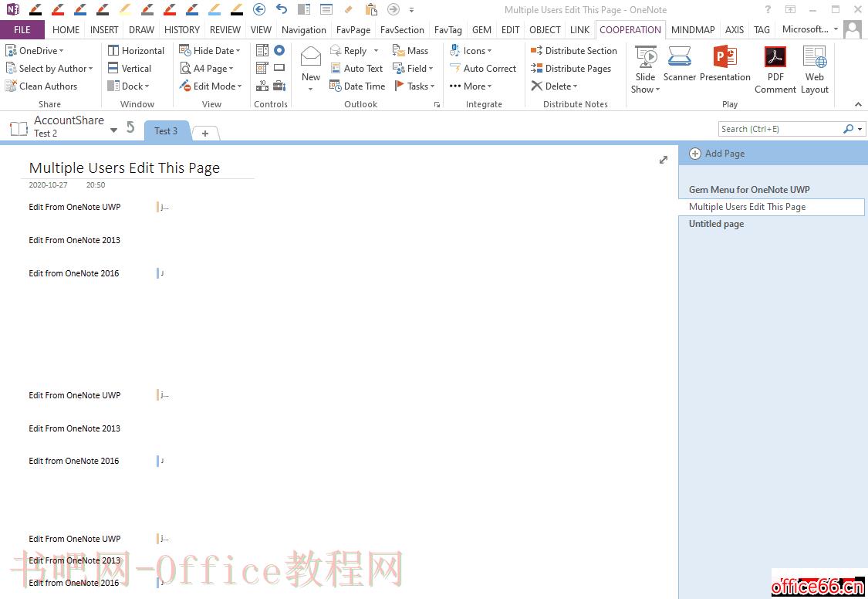
Task: Open the Edit Mode dropdown
Action: point(211,86)
